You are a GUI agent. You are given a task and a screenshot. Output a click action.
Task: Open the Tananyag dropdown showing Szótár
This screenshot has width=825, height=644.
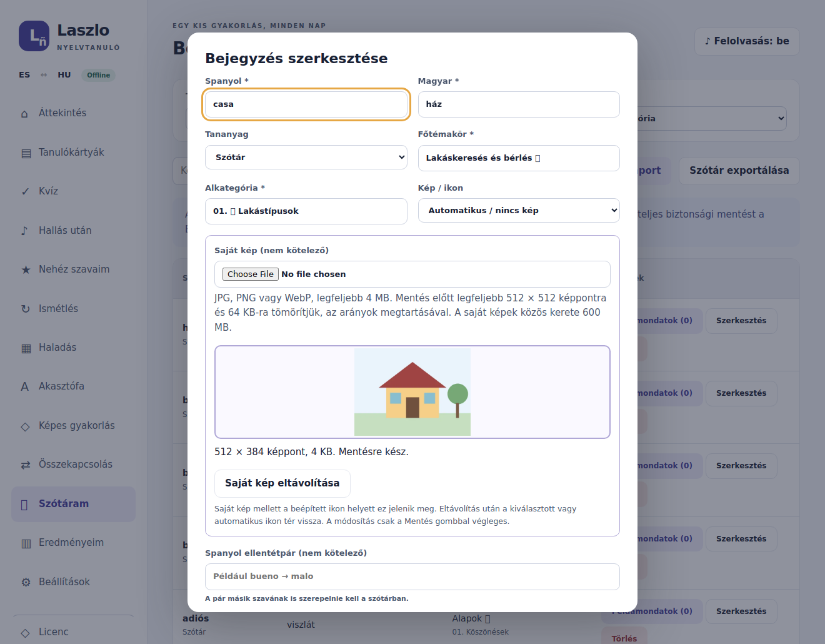pos(306,158)
